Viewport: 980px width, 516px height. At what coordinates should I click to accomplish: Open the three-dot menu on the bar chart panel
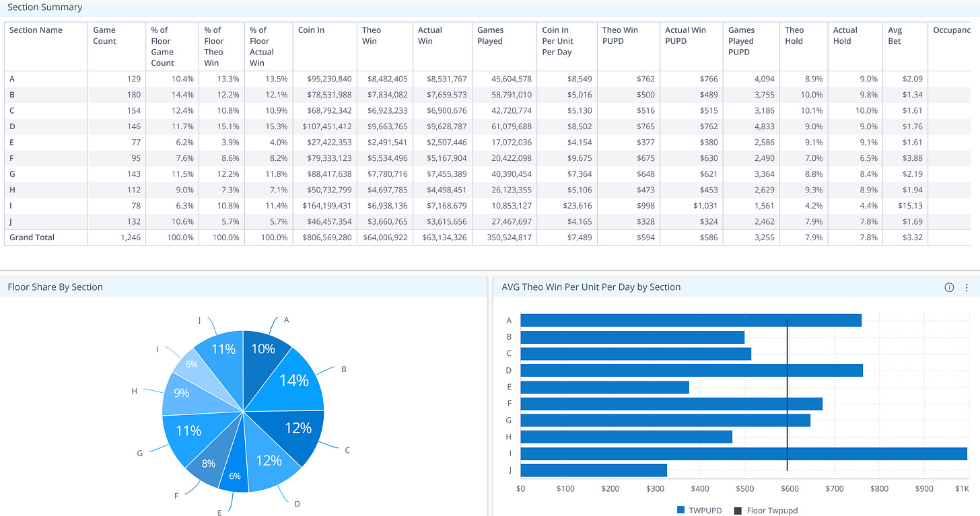point(967,287)
